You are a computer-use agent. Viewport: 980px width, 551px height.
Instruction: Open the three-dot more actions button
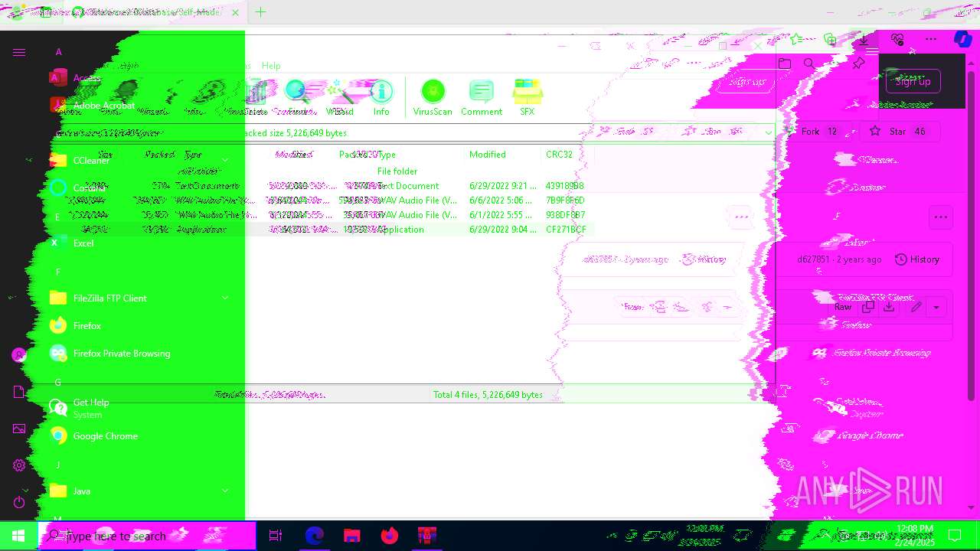tap(941, 217)
